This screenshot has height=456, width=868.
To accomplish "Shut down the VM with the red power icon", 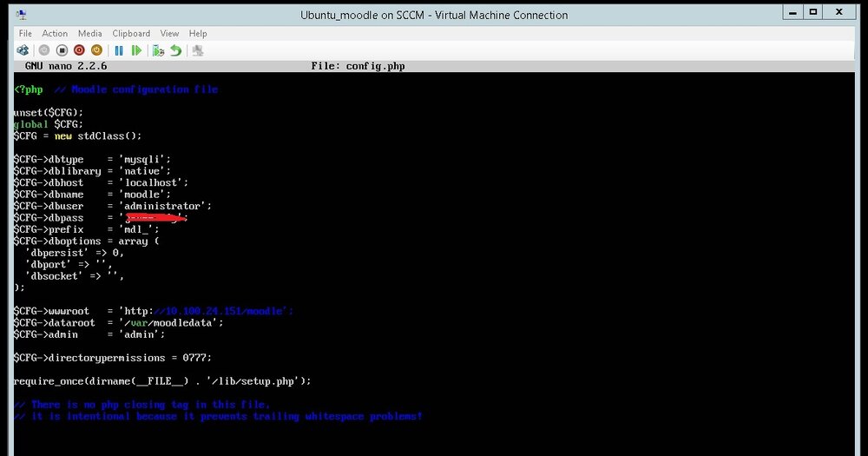I will (x=79, y=50).
